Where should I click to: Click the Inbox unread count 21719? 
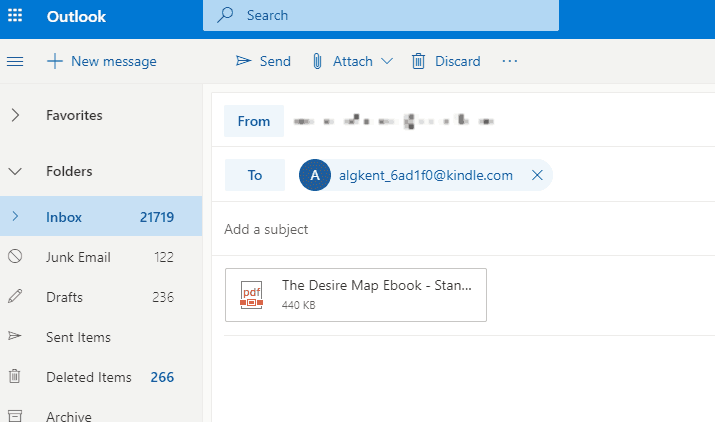click(157, 217)
